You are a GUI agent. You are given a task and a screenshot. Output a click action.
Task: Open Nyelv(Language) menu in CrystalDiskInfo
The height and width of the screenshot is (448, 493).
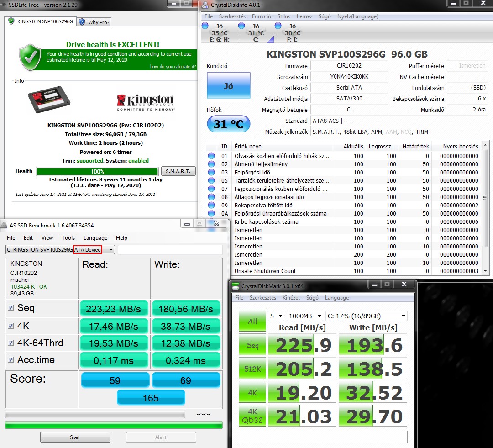(357, 16)
